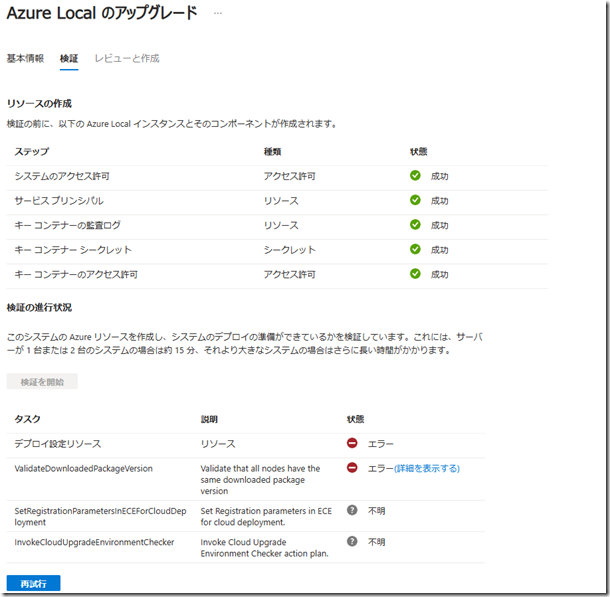Click the 'Validate that all nodes' description
Viewport: 610px width, 597px height.
(260, 480)
